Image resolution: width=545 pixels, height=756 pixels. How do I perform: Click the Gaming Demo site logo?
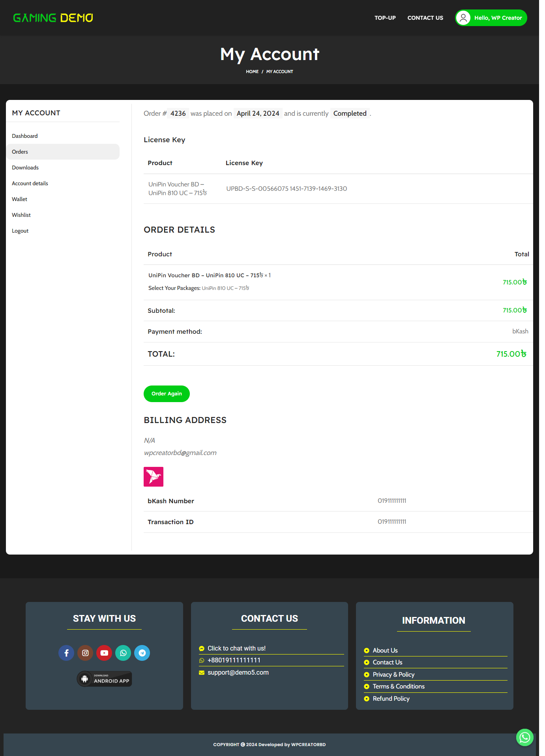click(x=53, y=18)
